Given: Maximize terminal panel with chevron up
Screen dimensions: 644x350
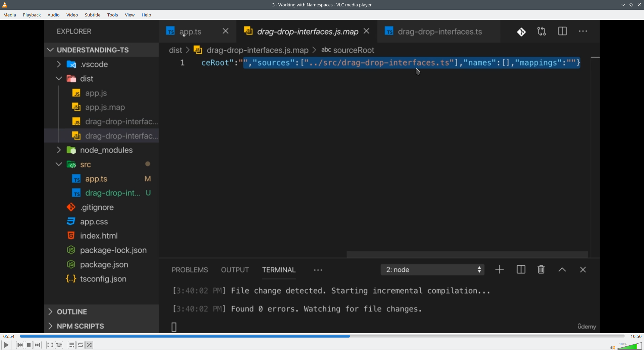Looking at the screenshot, I should (x=562, y=270).
